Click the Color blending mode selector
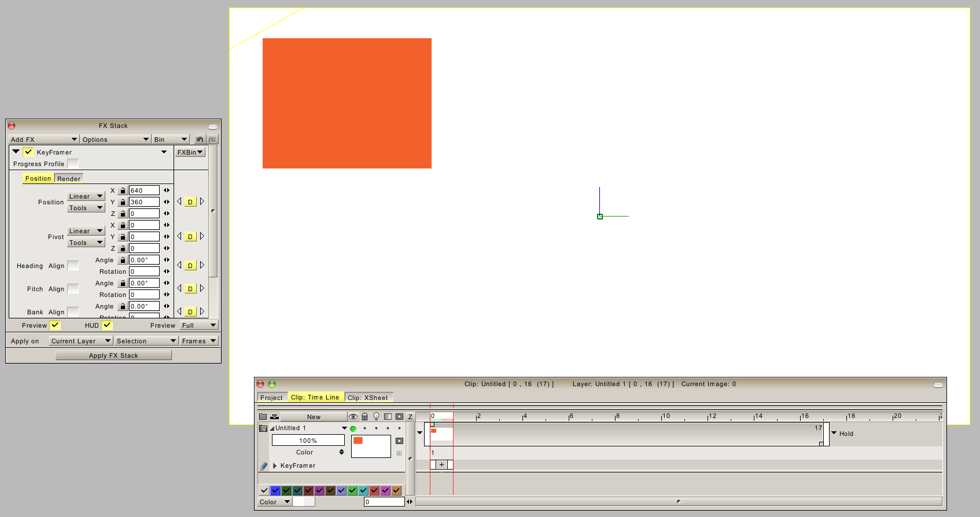The image size is (980, 517). point(308,452)
